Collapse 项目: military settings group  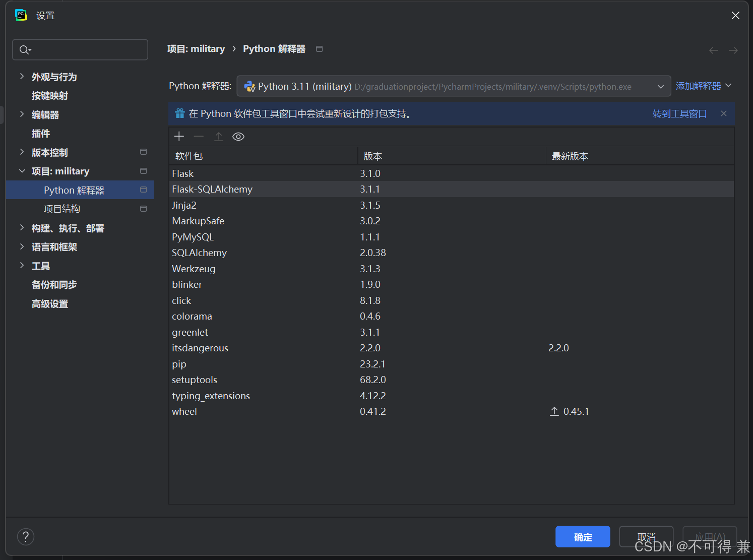pyautogui.click(x=22, y=171)
